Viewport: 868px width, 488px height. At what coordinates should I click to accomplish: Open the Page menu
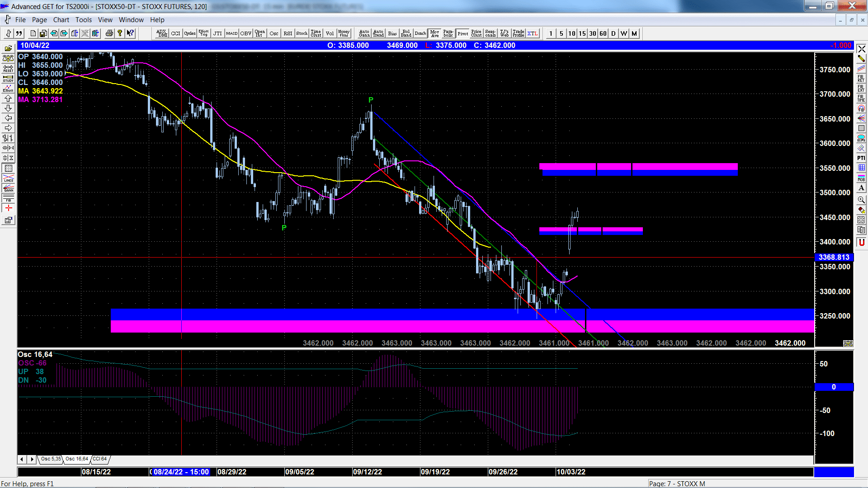39,20
